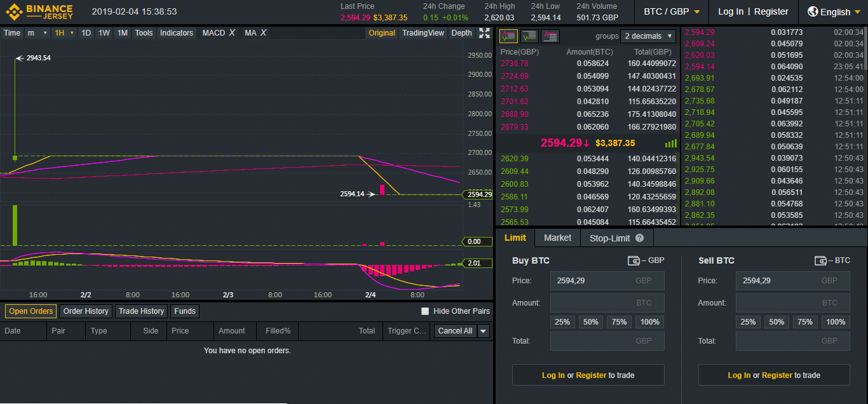Remove the MA indicator with its X
The height and width of the screenshot is (404, 868).
[x=263, y=33]
